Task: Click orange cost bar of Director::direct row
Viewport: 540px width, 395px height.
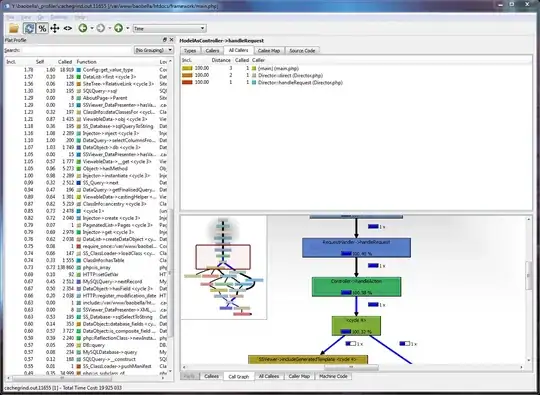Action: click(187, 75)
